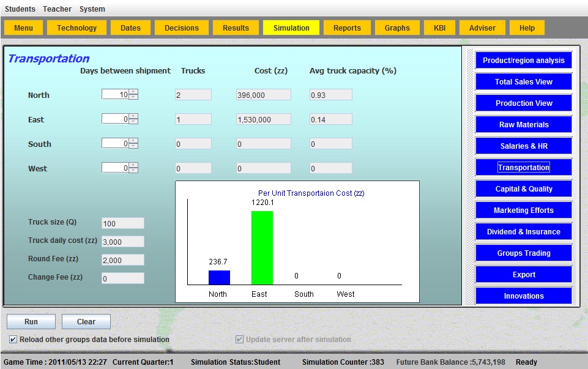Go to the Decisions tab

click(x=182, y=28)
